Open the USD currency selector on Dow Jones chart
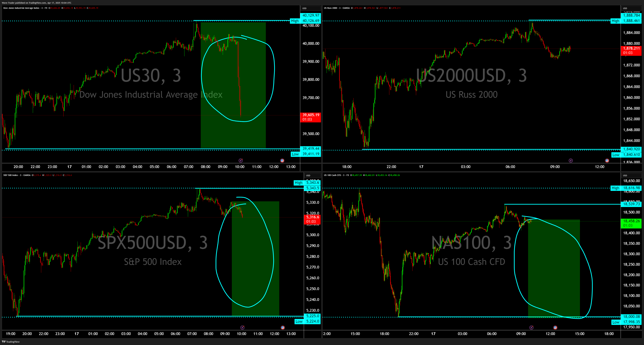Viewport: 644px width, 345px height. (x=310, y=8)
